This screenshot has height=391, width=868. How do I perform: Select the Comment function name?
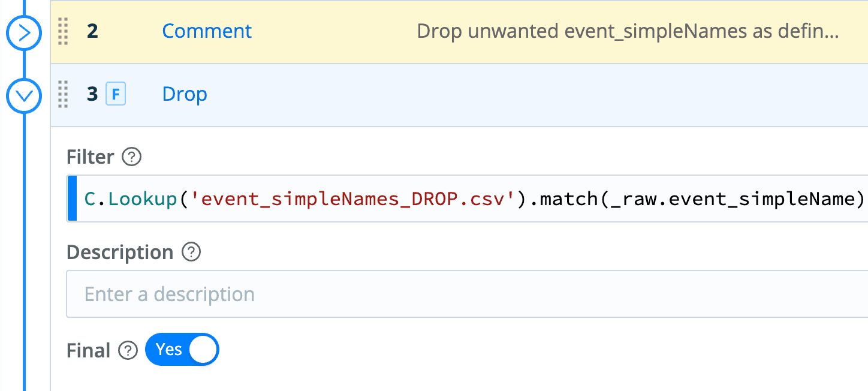[207, 31]
